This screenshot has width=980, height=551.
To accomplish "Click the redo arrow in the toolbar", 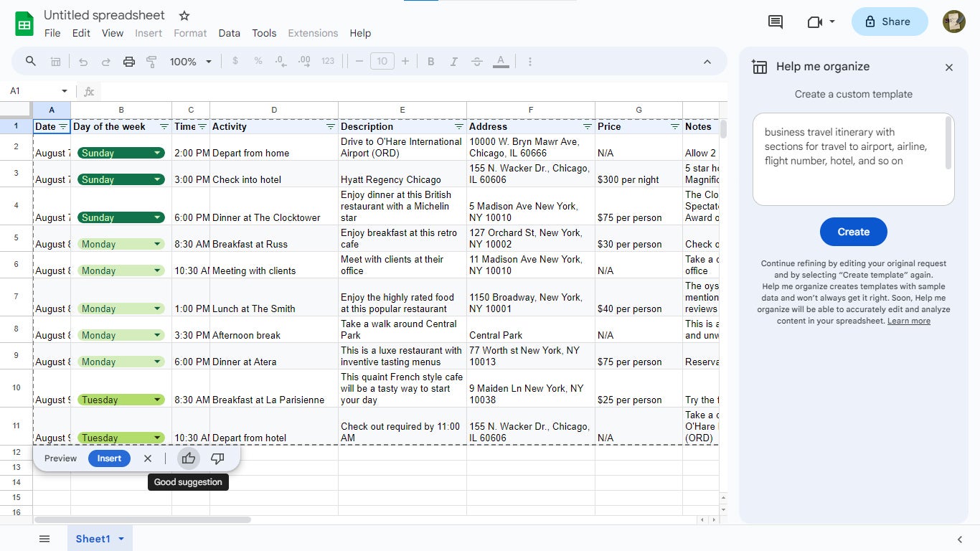I will [x=106, y=62].
